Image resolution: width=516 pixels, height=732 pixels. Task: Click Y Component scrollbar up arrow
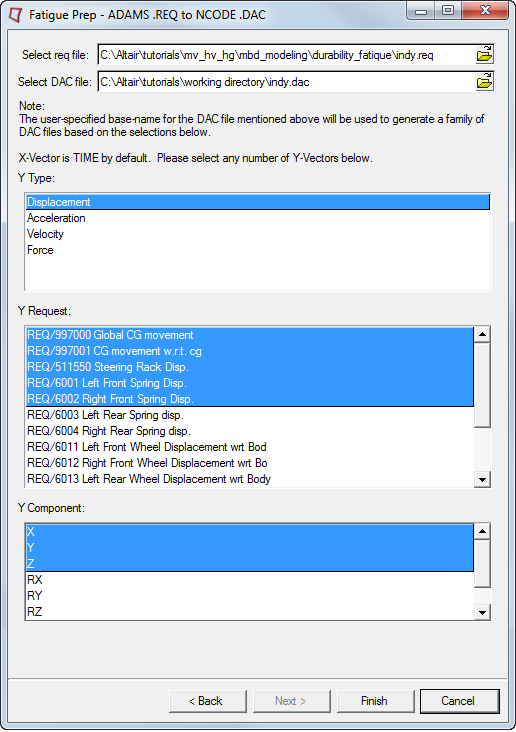pyautogui.click(x=482, y=531)
